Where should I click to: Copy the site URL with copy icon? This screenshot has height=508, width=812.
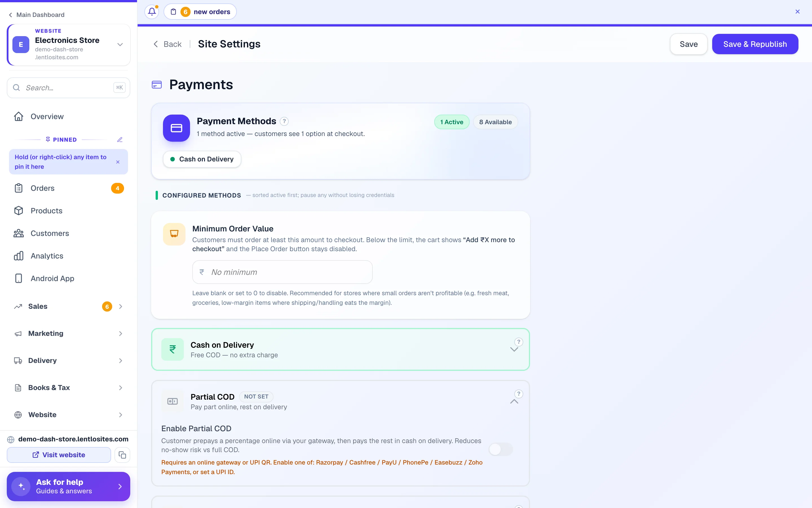(122, 455)
